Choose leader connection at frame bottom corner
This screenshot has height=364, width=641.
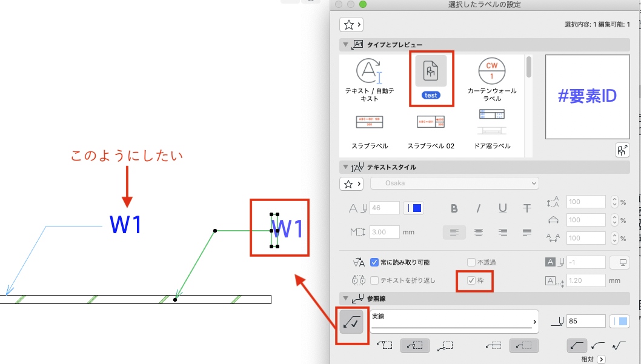coord(445,346)
